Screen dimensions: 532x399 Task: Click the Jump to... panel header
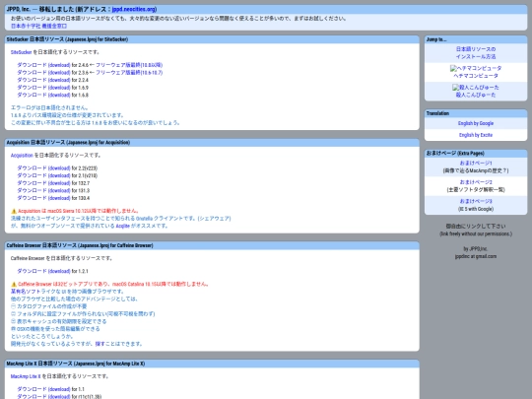coord(476,39)
